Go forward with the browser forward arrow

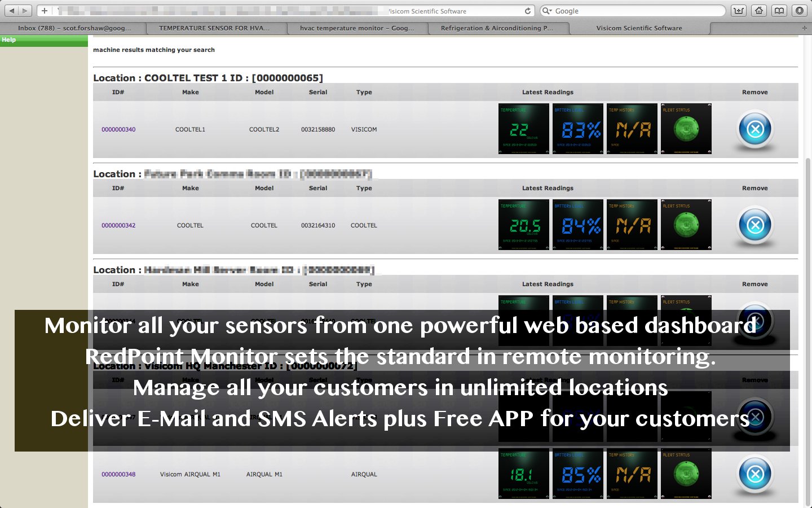[x=25, y=11]
